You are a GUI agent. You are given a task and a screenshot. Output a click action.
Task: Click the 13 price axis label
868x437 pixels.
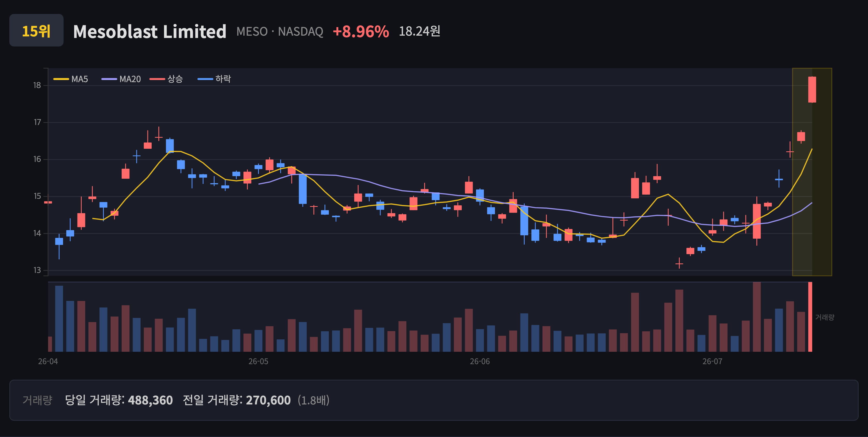coord(37,270)
